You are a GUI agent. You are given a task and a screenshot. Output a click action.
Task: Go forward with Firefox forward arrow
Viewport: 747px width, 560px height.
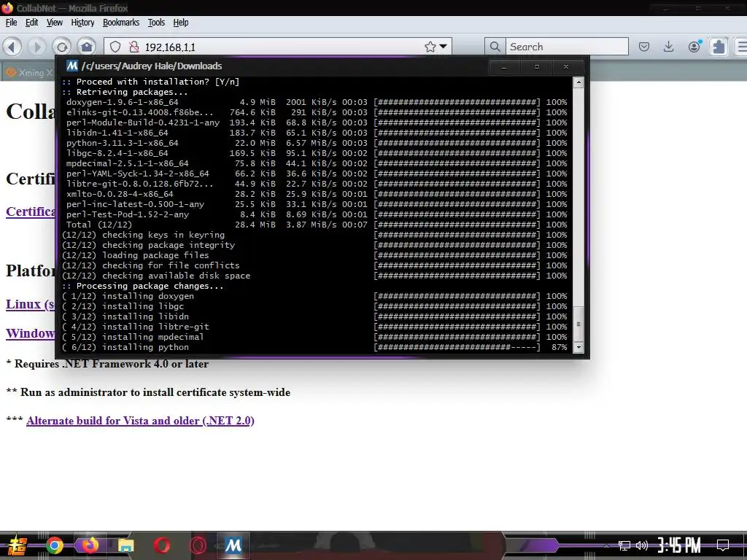click(x=36, y=47)
